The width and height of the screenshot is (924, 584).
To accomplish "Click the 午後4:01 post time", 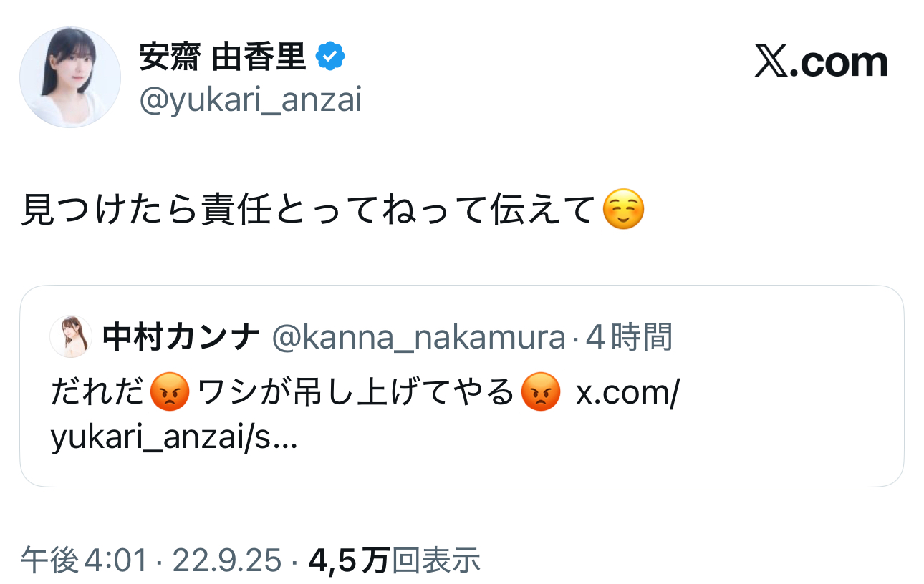I will pyautogui.click(x=83, y=560).
